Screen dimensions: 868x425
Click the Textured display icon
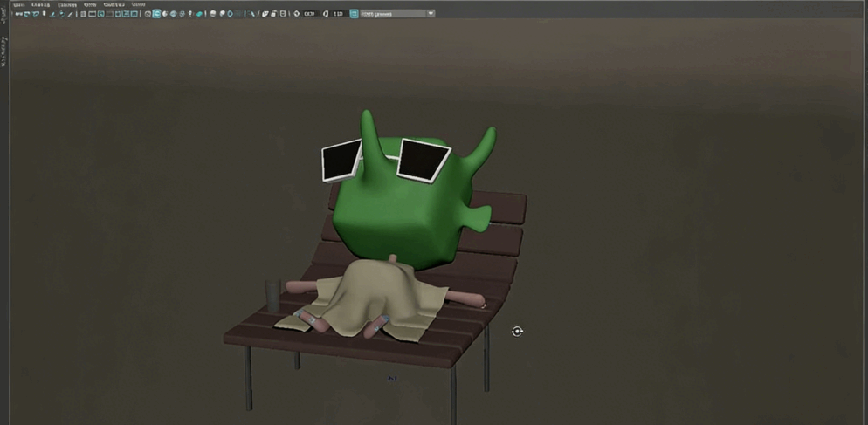tap(182, 14)
